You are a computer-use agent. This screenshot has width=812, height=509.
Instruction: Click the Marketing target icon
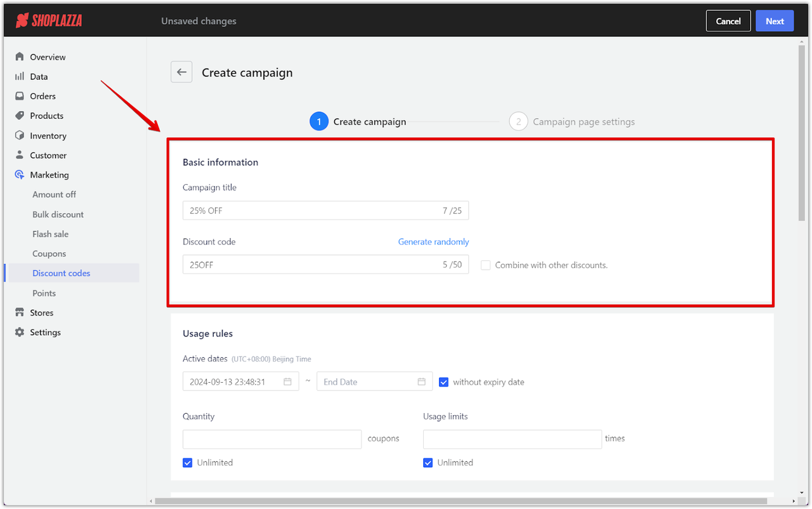(20, 175)
